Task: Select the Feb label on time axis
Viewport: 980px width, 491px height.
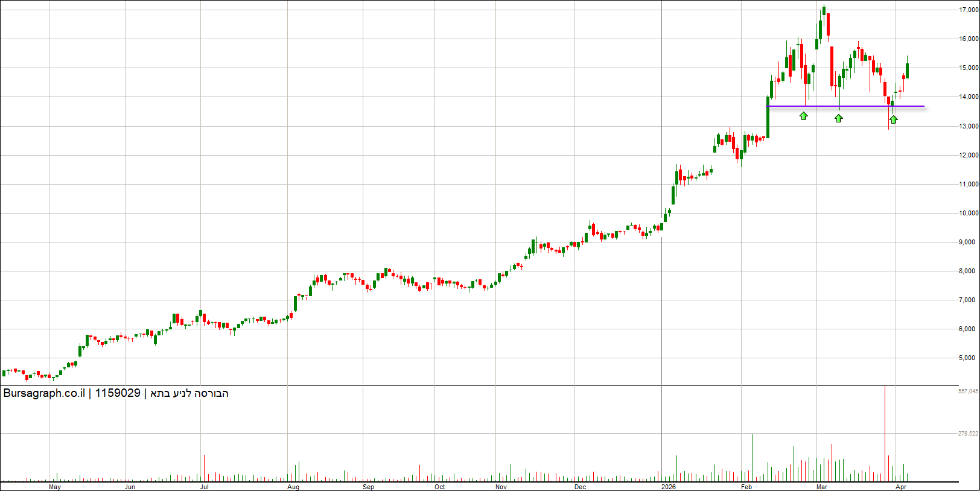Action: (x=746, y=487)
